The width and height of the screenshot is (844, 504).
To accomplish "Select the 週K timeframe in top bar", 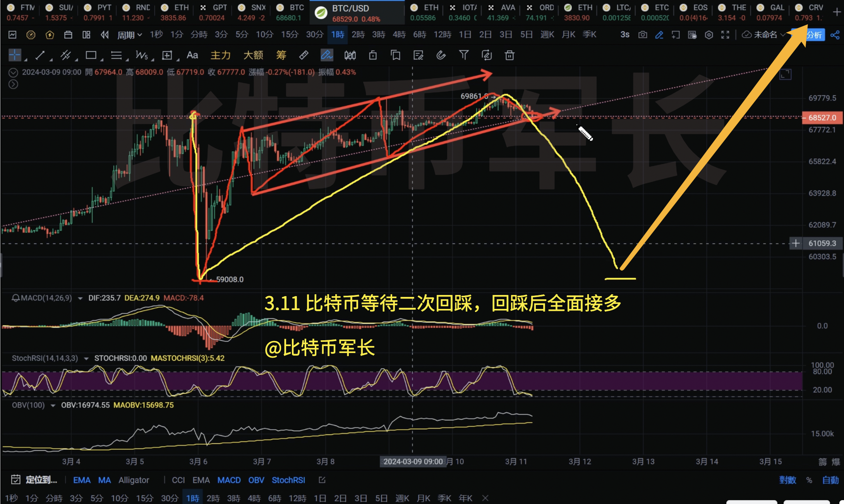I will tap(547, 35).
